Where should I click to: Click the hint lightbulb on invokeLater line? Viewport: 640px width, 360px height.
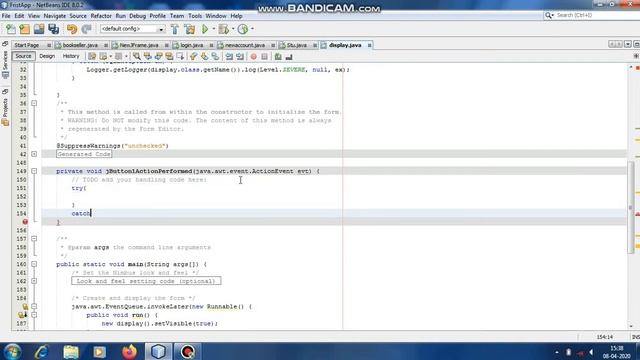[x=25, y=307]
